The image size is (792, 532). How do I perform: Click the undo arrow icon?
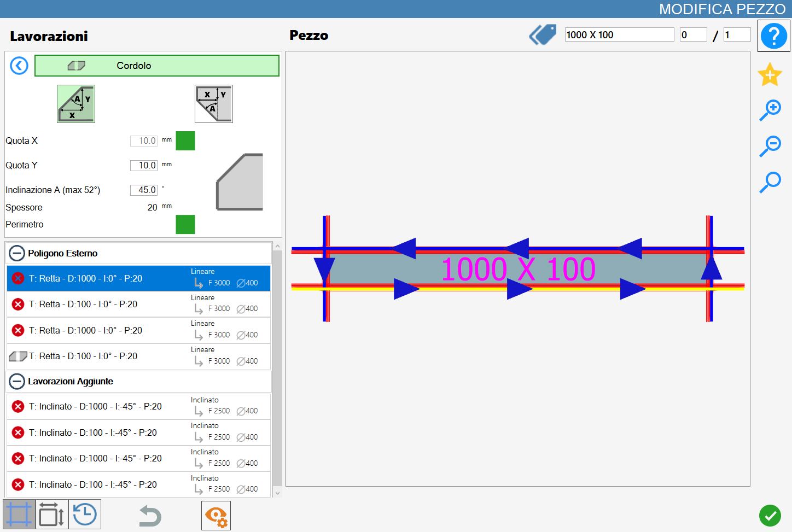(149, 516)
